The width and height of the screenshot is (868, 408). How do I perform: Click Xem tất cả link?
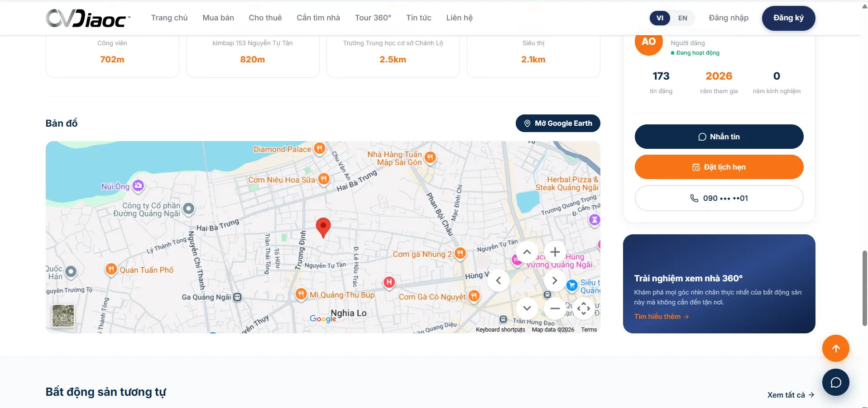click(x=791, y=395)
